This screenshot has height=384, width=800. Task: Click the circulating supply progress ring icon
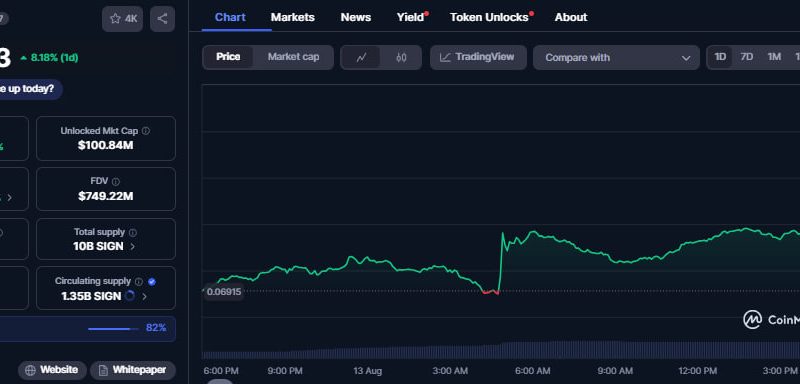pos(130,296)
